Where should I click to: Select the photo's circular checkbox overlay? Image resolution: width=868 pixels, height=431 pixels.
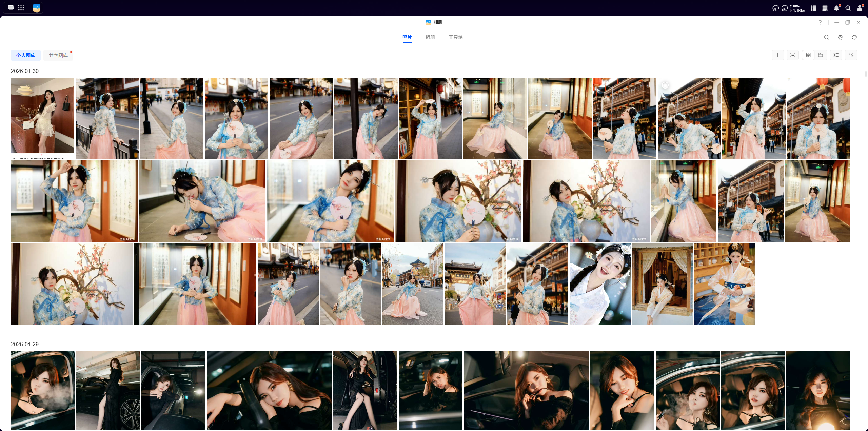click(x=665, y=85)
